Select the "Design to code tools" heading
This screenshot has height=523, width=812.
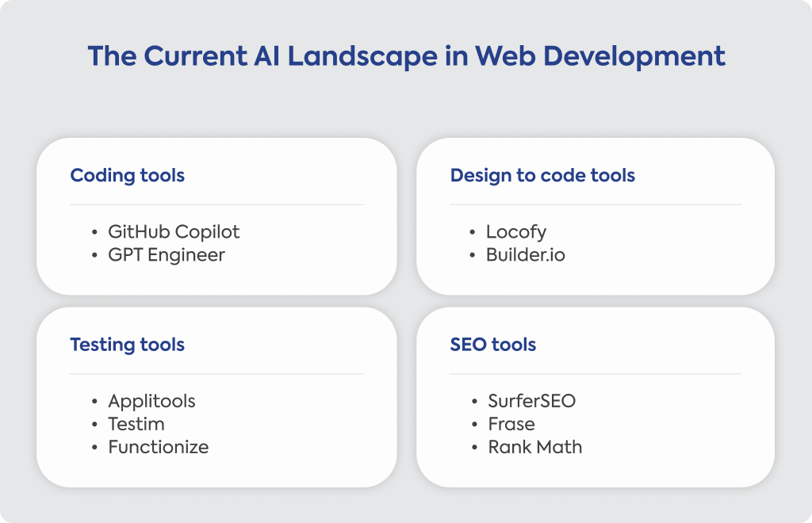(x=542, y=176)
